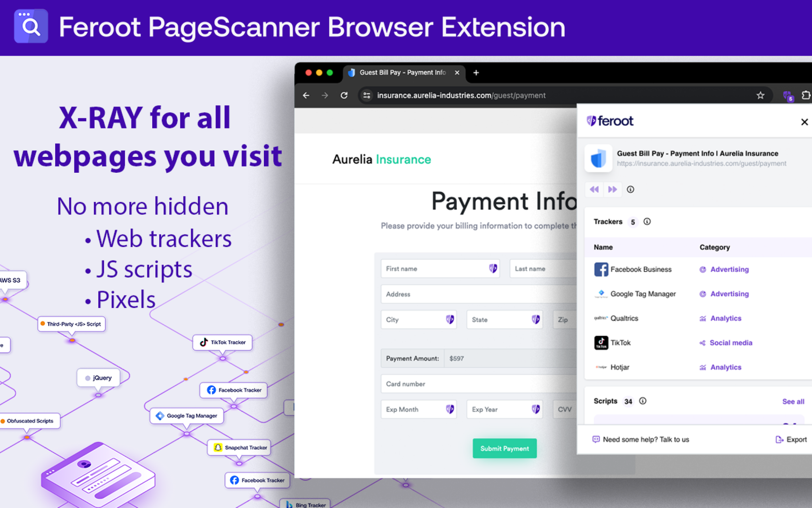Click the info icon next to Scripts label
Image resolution: width=812 pixels, height=508 pixels.
643,401
